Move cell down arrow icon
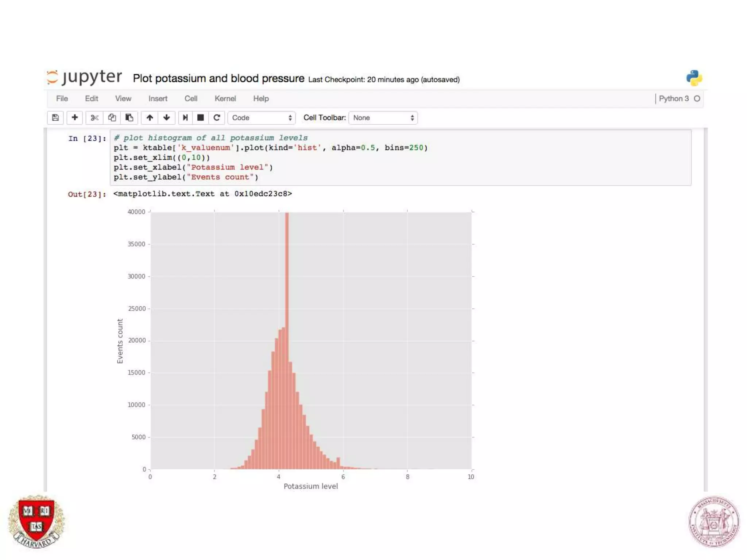This screenshot has width=747, height=560. coord(167,118)
